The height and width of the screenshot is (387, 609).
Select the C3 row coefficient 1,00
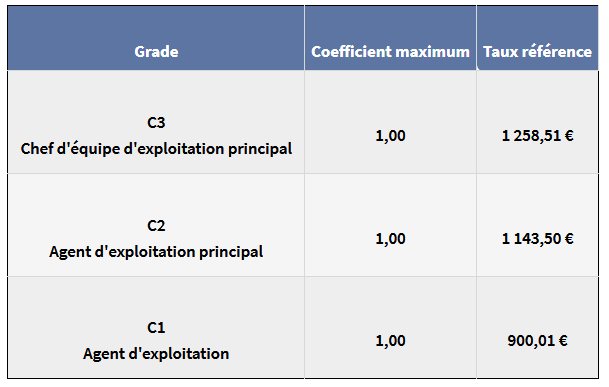pos(390,136)
